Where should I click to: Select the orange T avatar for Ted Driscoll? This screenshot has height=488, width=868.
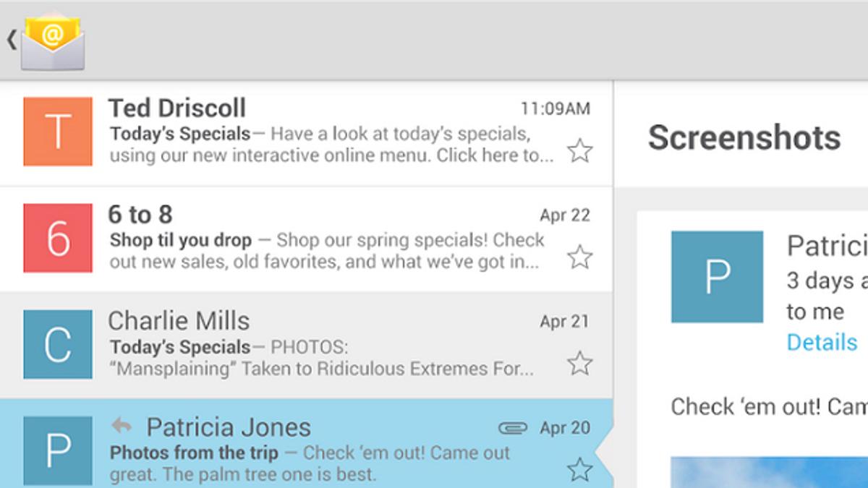pos(58,132)
